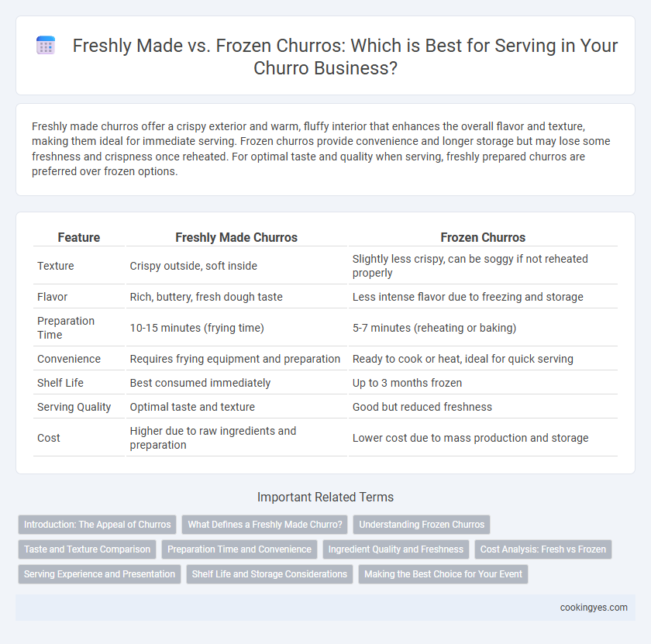Open the 'Understanding Frozen Churros' tag
This screenshot has width=651, height=644.
click(x=422, y=525)
